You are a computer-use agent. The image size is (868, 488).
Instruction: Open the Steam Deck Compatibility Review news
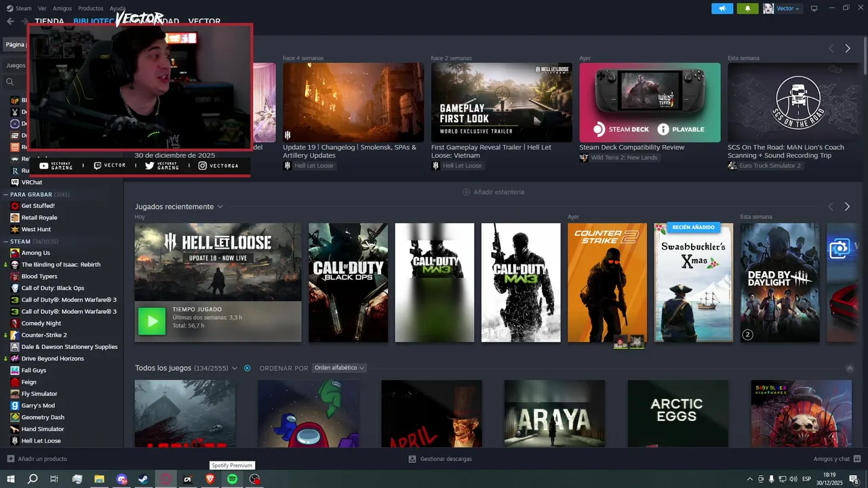(650, 103)
